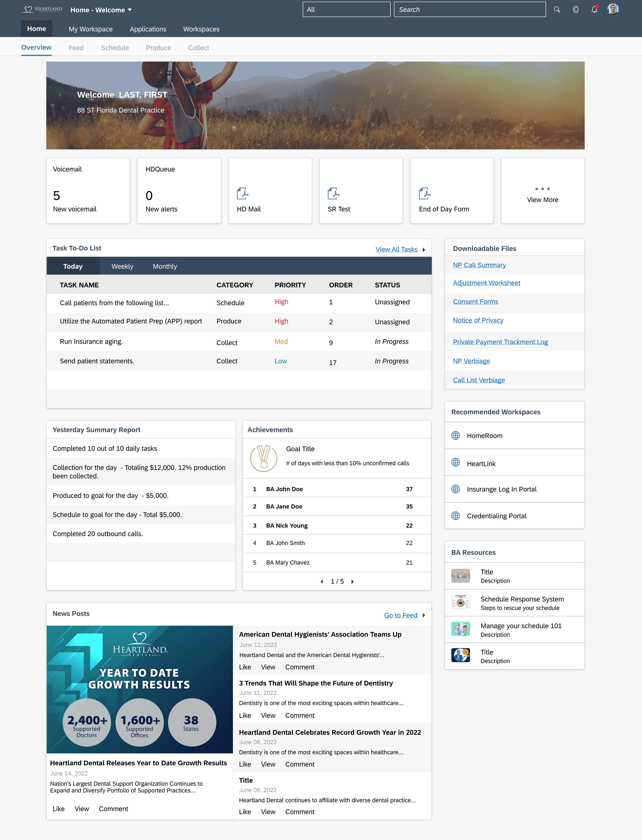The width and height of the screenshot is (642, 840).
Task: Click the HomeRoom globe icon
Action: coord(456,435)
